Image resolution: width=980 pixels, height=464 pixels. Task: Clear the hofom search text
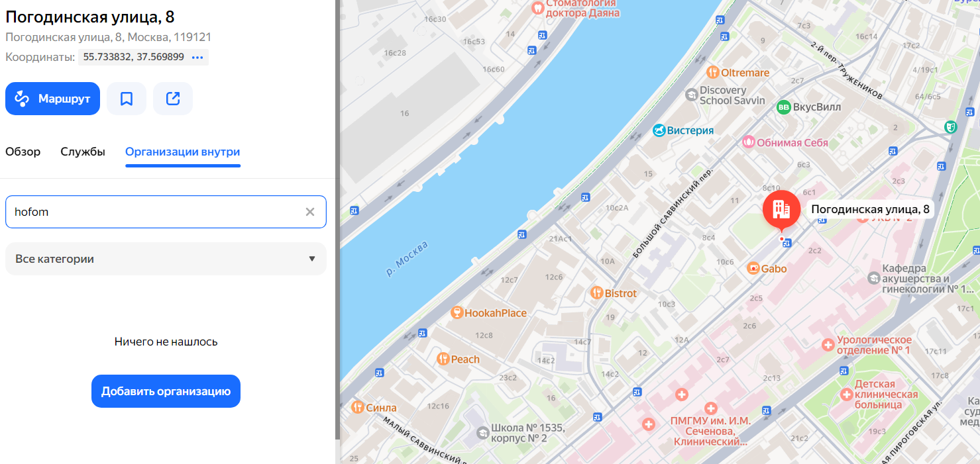[x=309, y=212]
